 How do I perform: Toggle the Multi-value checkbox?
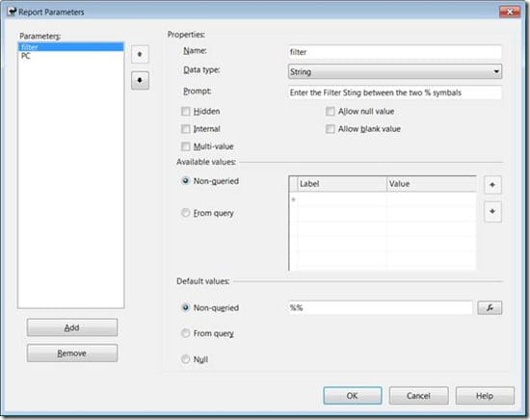[x=186, y=146]
